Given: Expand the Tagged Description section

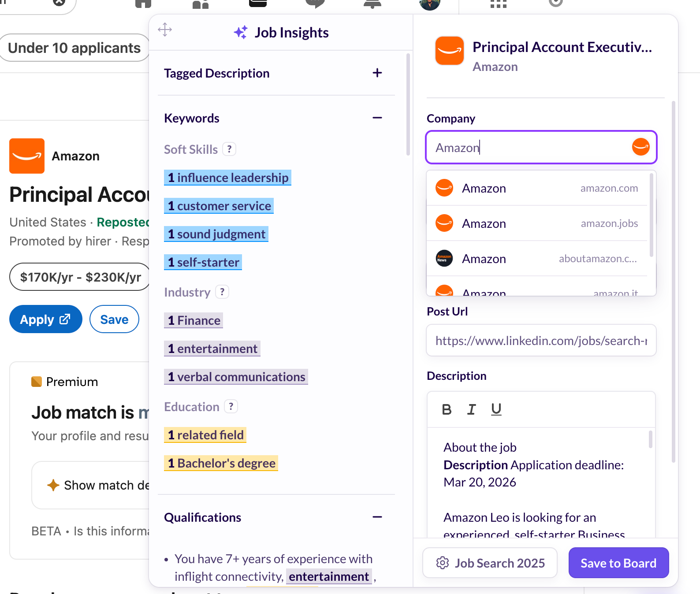Looking at the screenshot, I should (x=377, y=73).
